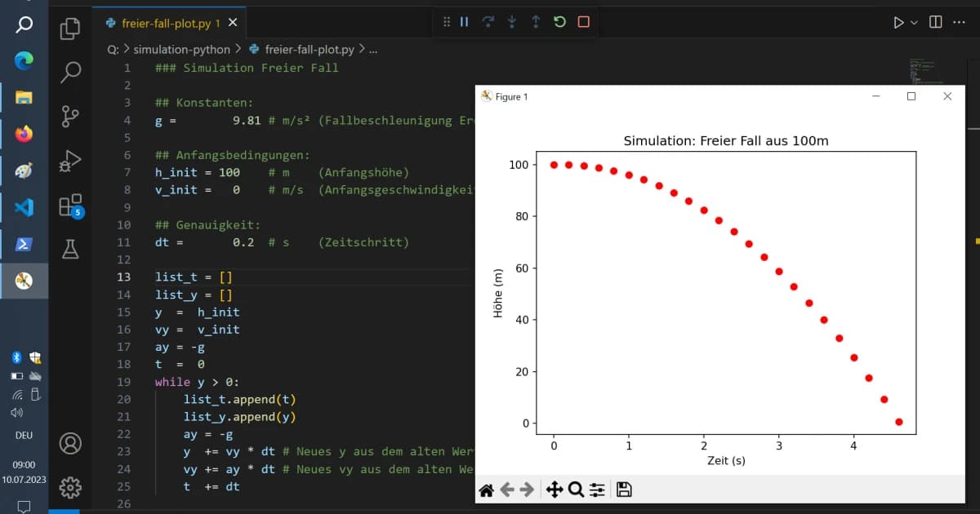Go forward to next view in Figure 1
This screenshot has height=514, width=980.
point(528,490)
